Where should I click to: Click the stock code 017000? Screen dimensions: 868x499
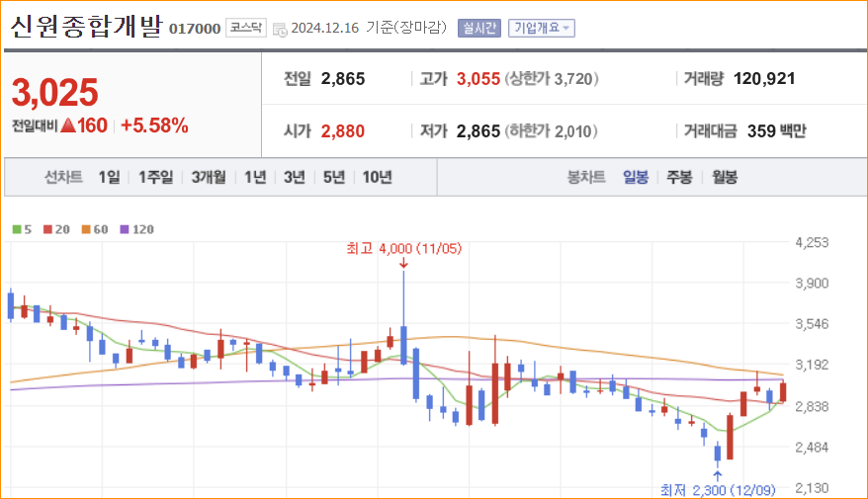coord(195,29)
